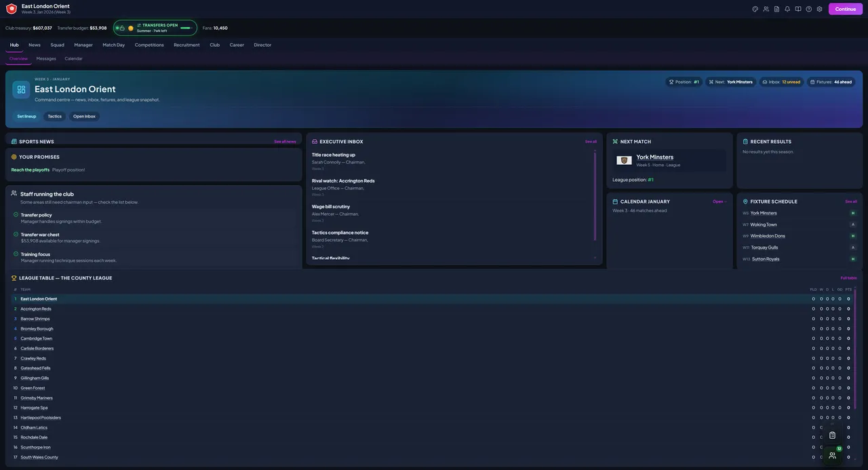Click the League Table trophy icon
868x470 pixels.
pyautogui.click(x=14, y=278)
